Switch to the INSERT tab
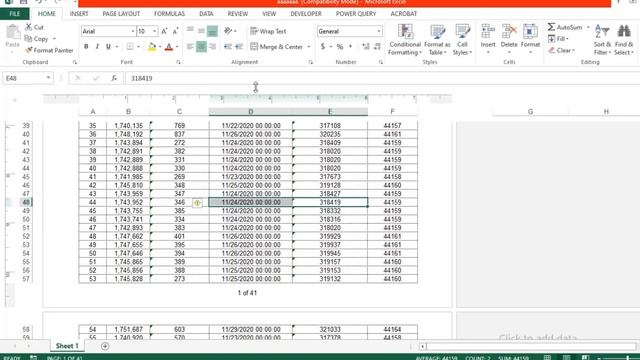 79,14
